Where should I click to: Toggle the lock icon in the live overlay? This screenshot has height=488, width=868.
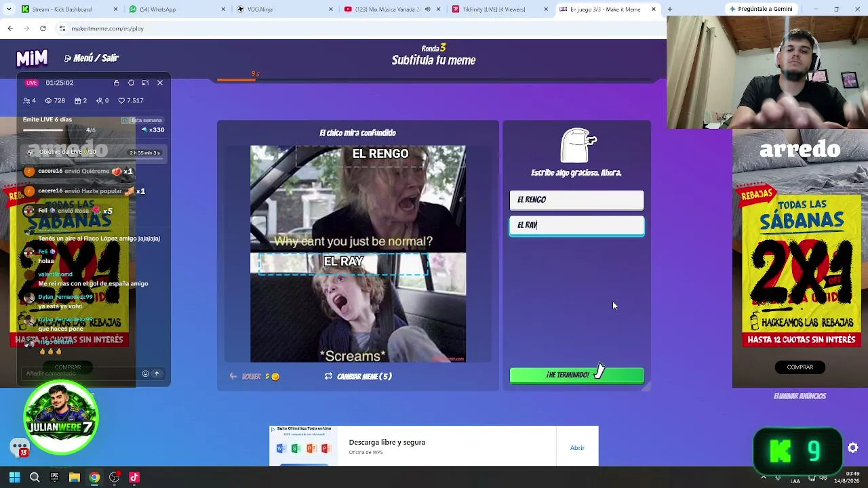[x=117, y=83]
